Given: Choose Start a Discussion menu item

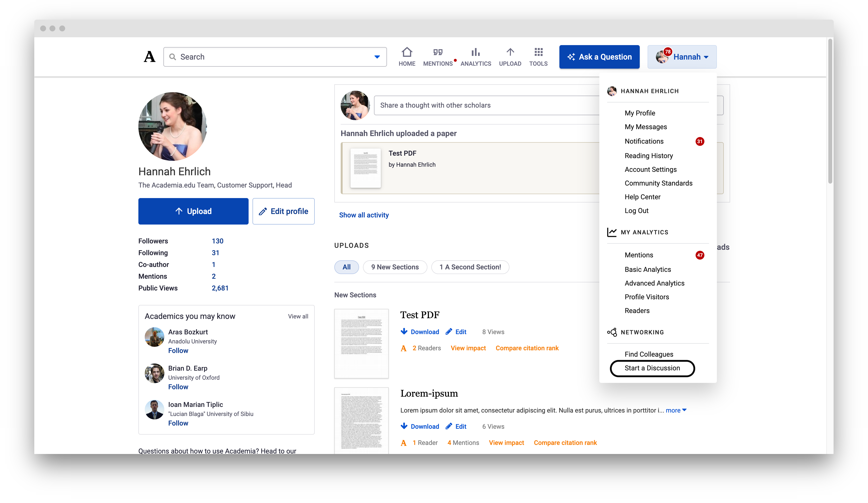Looking at the screenshot, I should [652, 368].
